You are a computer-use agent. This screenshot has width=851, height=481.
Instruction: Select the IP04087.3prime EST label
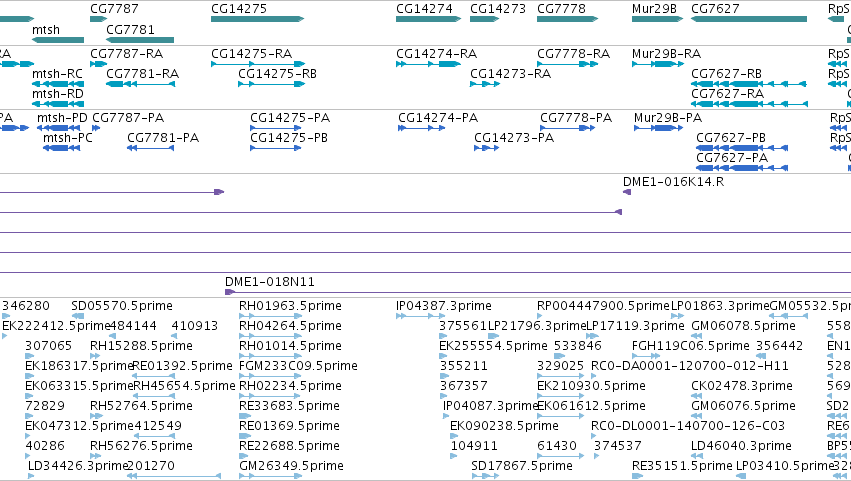[x=490, y=406]
